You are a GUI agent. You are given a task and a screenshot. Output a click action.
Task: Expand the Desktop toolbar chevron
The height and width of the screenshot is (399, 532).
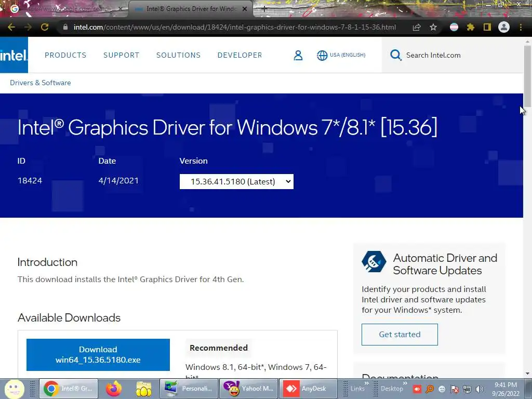[405, 383]
